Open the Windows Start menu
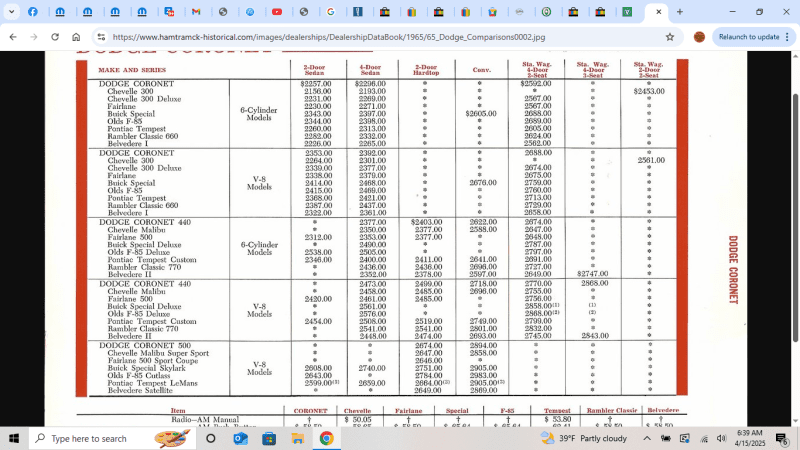Image resolution: width=800 pixels, height=450 pixels. (x=14, y=438)
